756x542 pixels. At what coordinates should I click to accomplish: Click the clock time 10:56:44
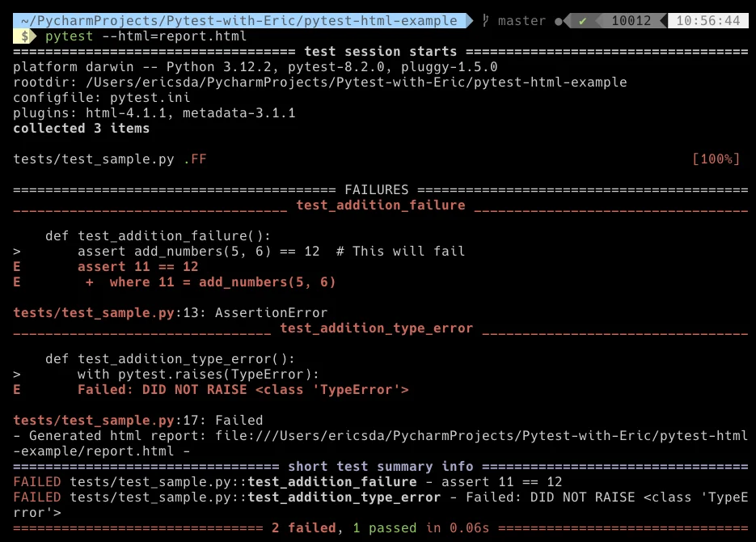pos(707,21)
